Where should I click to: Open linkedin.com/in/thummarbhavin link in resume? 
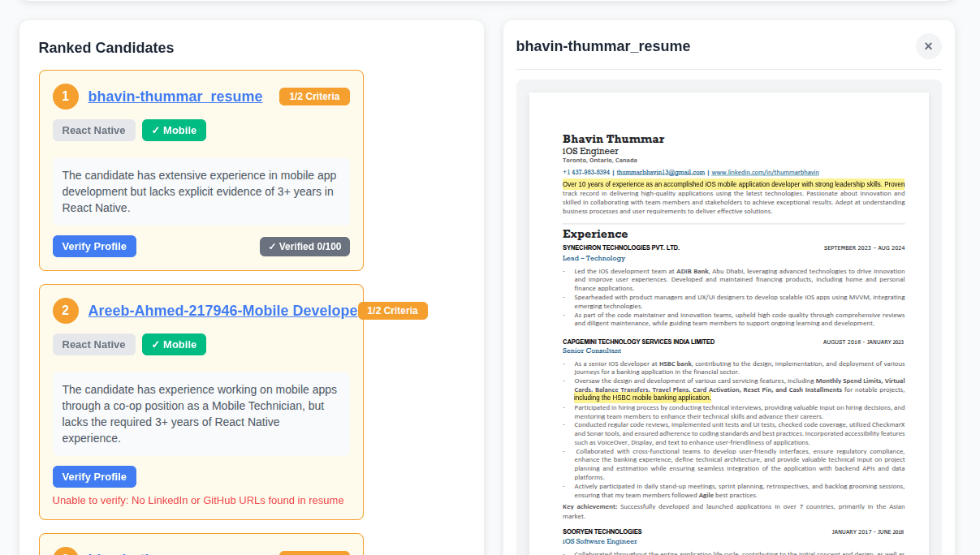point(766,173)
